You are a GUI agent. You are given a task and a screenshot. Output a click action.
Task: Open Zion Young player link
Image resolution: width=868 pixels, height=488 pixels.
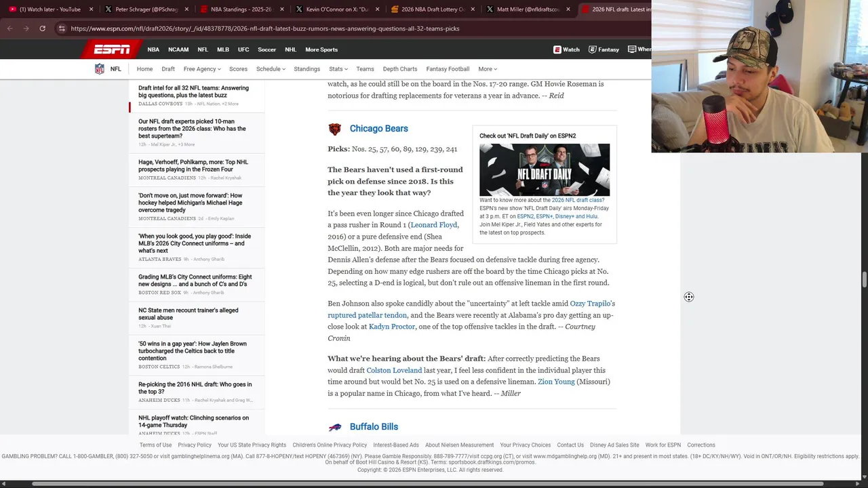(x=556, y=382)
